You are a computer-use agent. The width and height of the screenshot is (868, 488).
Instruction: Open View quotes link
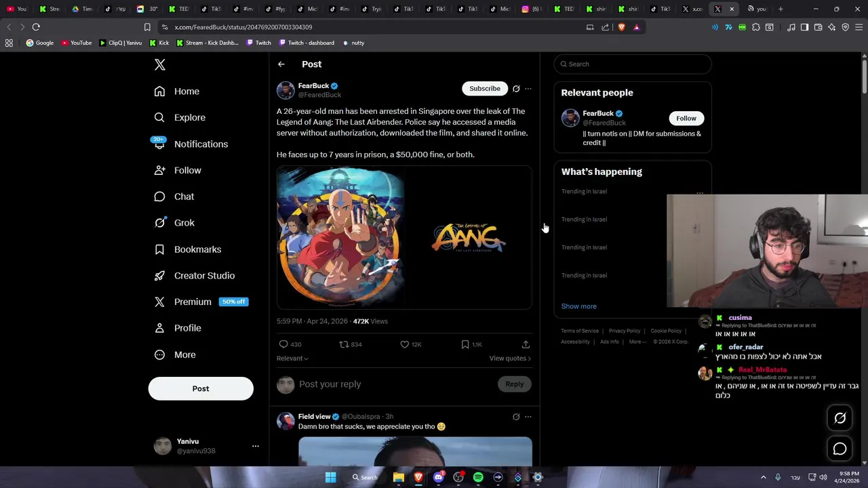[510, 359]
